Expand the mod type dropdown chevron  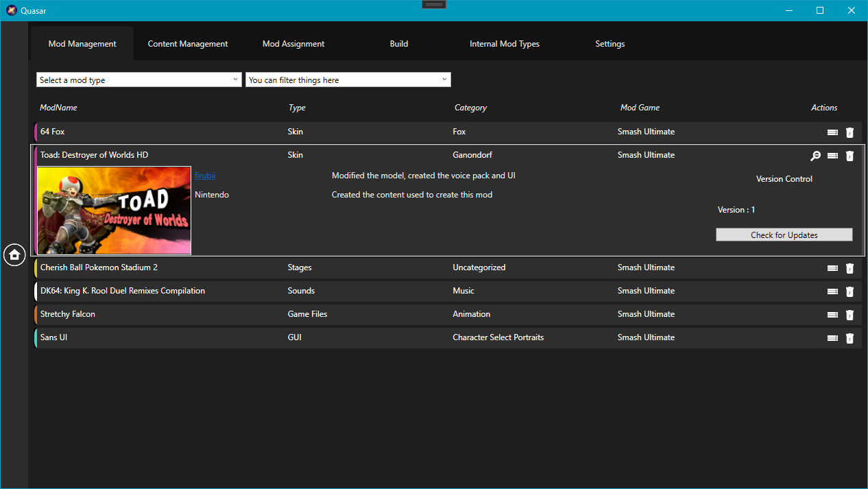coord(236,79)
